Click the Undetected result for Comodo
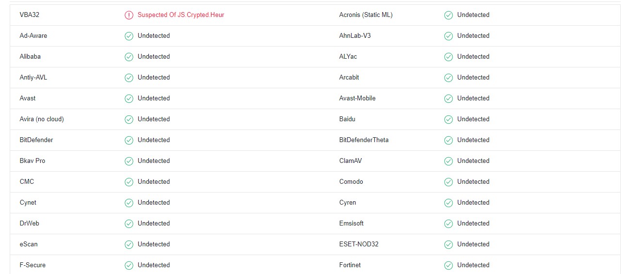 point(473,182)
